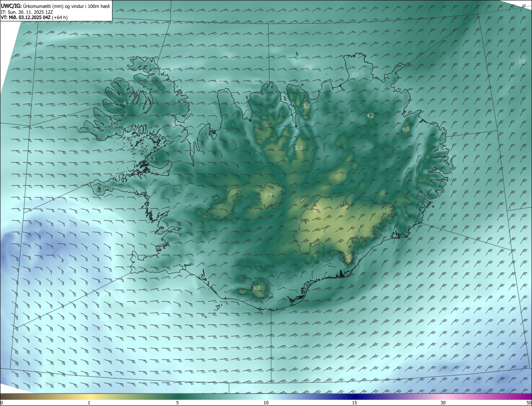Screen dimensions: 532x406
Task: Click the 15 tick label on the color scale
Action: (355, 403)
